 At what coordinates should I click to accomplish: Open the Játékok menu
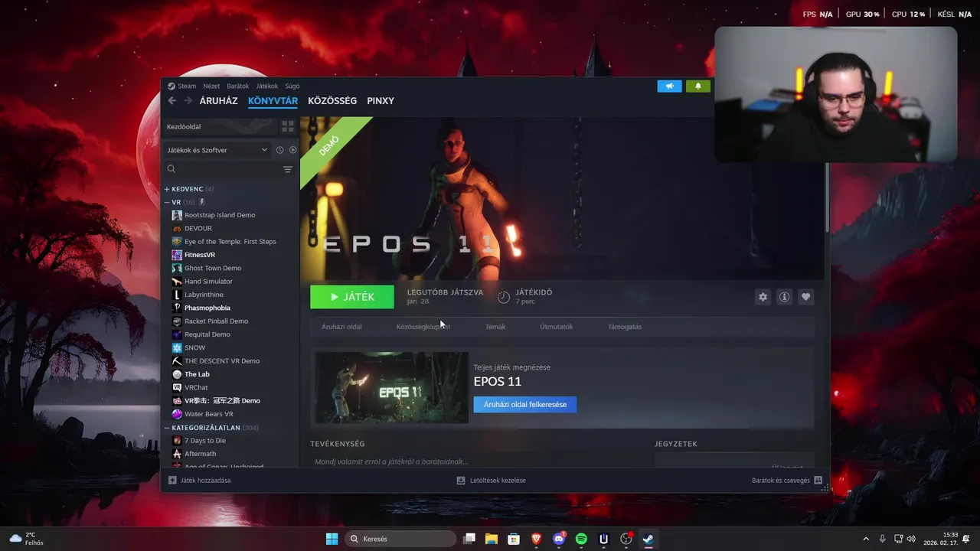(266, 86)
